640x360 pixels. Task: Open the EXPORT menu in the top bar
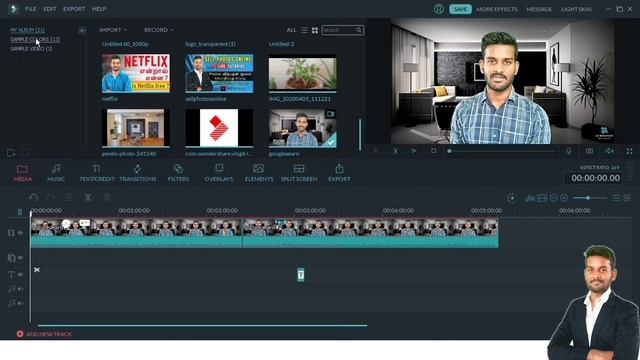[74, 9]
